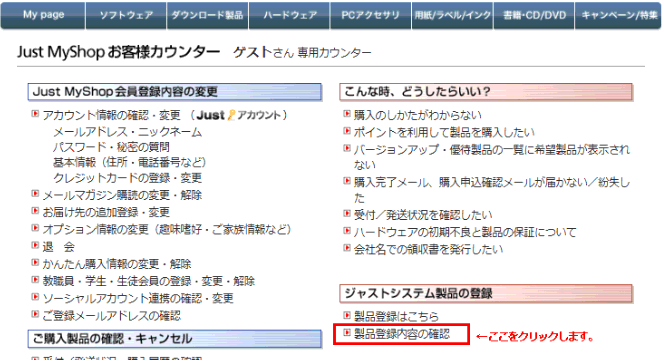This screenshot has height=361, width=664.
Task: Click bullet icon beside ご登録メールアドレスの確認
Action: click(x=35, y=314)
